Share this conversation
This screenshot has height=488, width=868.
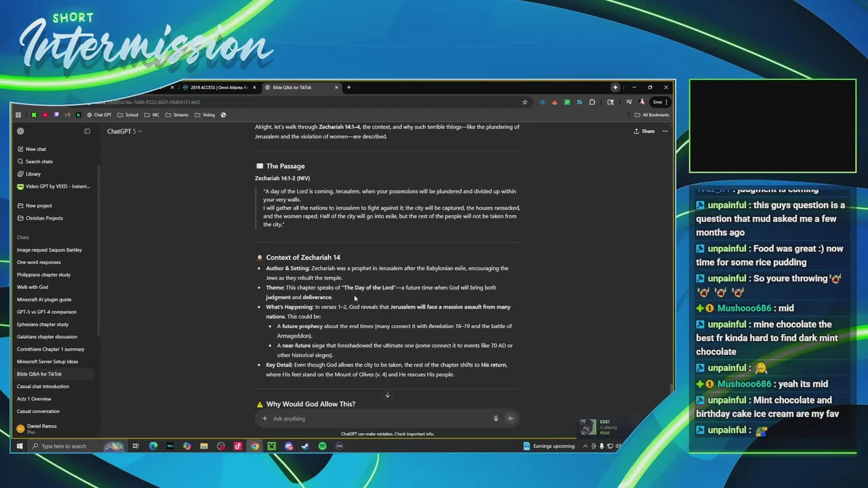coord(644,131)
